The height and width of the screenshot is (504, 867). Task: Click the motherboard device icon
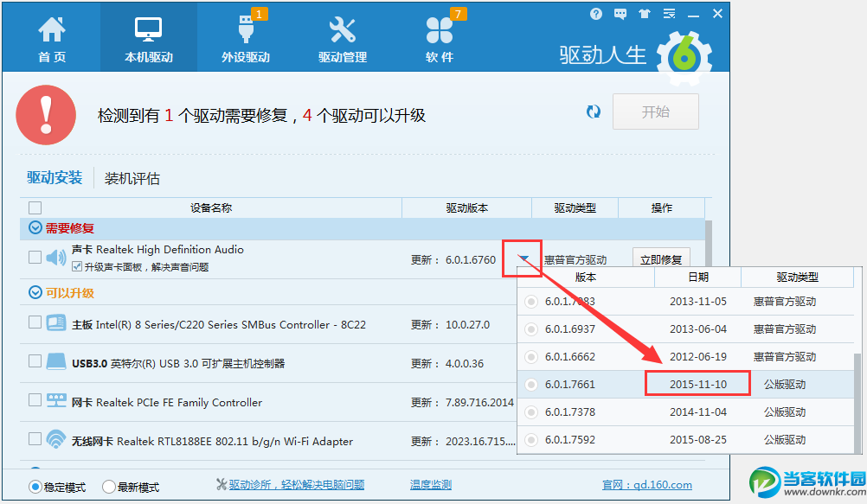[x=56, y=322]
